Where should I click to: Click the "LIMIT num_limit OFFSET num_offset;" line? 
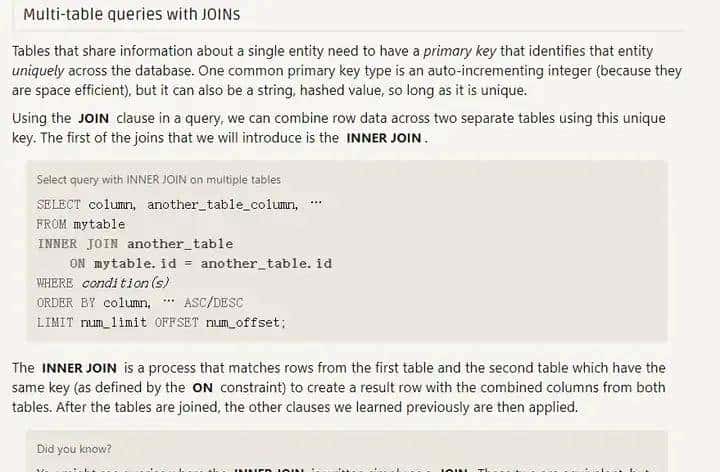(161, 322)
